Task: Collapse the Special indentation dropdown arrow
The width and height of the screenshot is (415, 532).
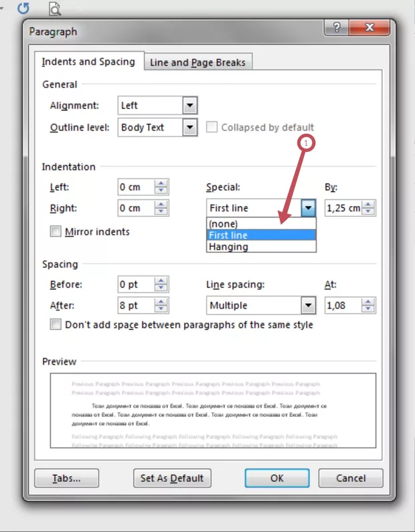Action: click(x=308, y=208)
